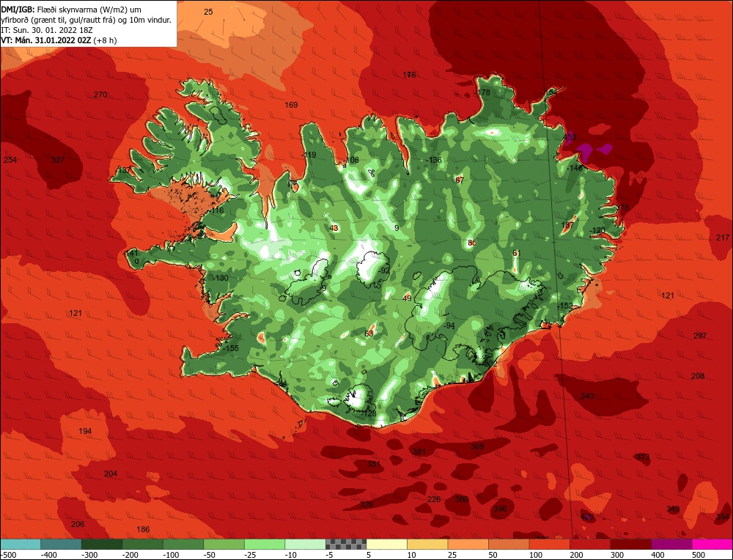Click the flux value 270 on the map
The width and height of the screenshot is (733, 560).
100,95
